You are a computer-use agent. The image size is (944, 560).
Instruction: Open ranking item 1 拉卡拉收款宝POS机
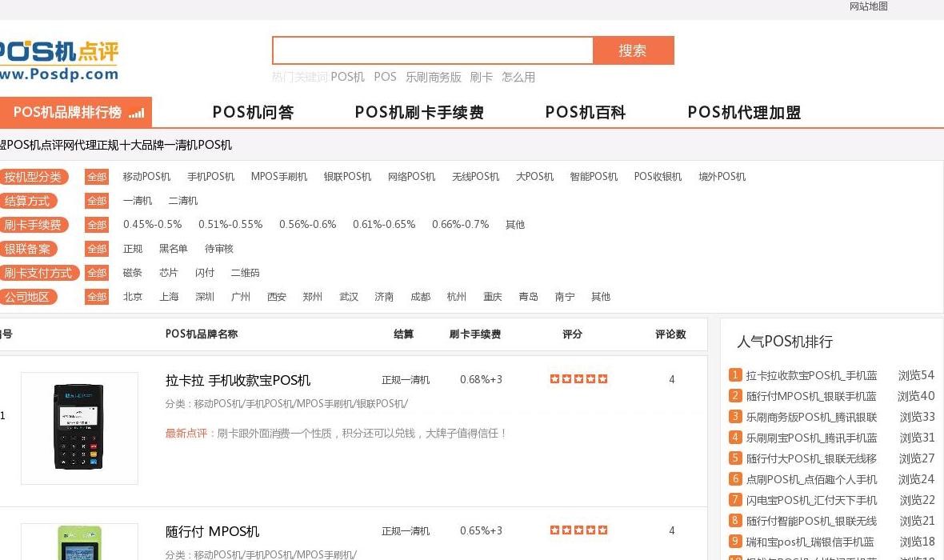[x=811, y=376]
